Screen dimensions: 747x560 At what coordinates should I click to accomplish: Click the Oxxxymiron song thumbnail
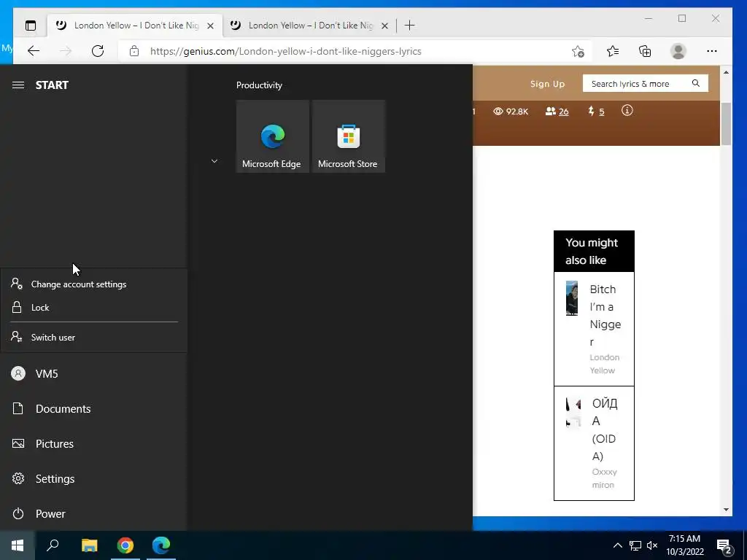coord(573,413)
